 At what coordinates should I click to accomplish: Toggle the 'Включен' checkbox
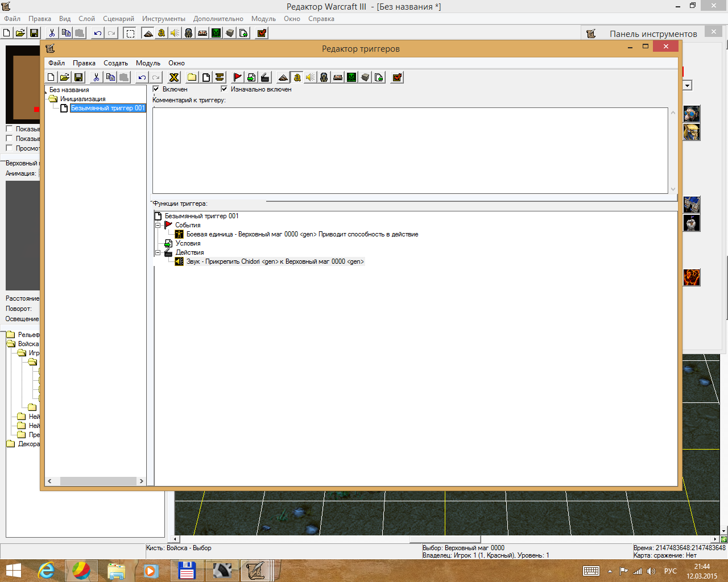point(156,89)
